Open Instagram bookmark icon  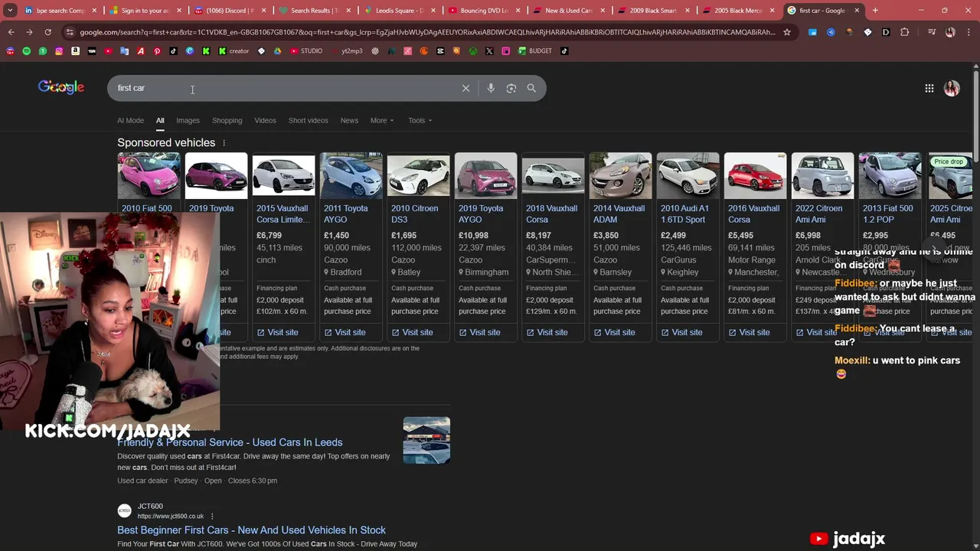59,51
